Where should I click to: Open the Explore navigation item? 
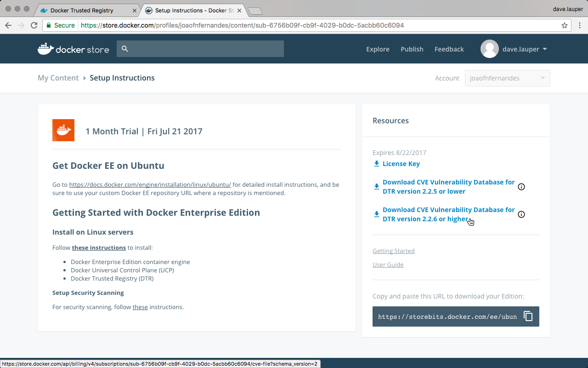[378, 49]
